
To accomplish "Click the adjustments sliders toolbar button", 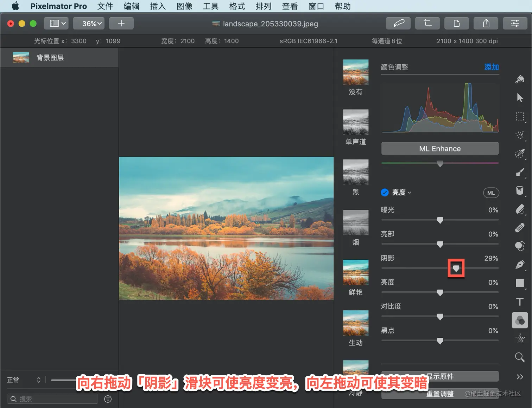I will (515, 23).
